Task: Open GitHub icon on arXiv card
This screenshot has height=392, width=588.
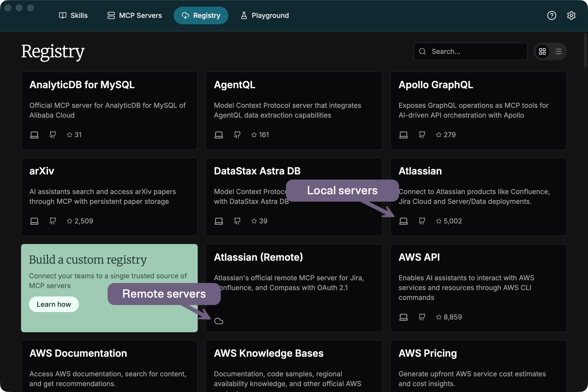Action: click(x=52, y=221)
